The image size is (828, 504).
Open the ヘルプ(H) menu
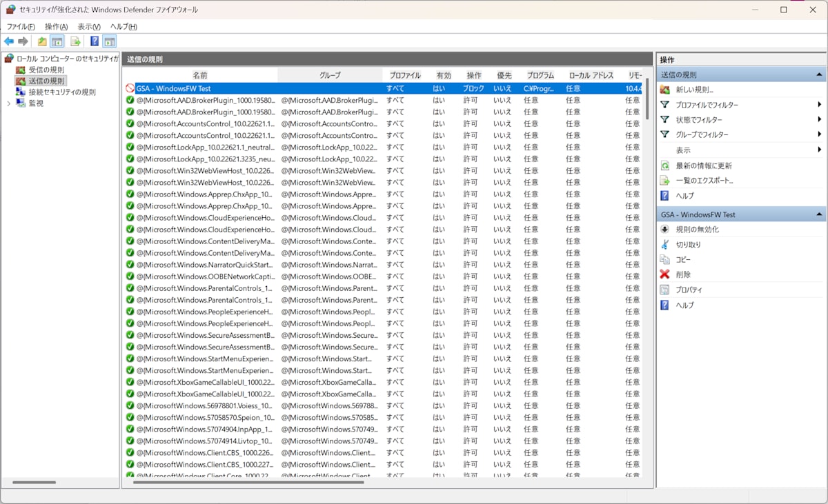(124, 27)
